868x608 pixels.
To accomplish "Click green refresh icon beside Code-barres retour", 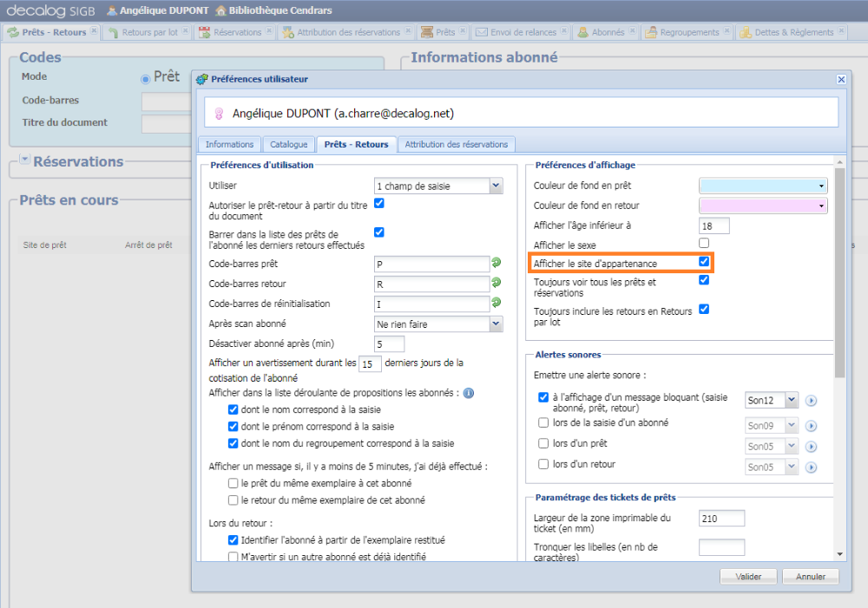I will pyautogui.click(x=496, y=283).
